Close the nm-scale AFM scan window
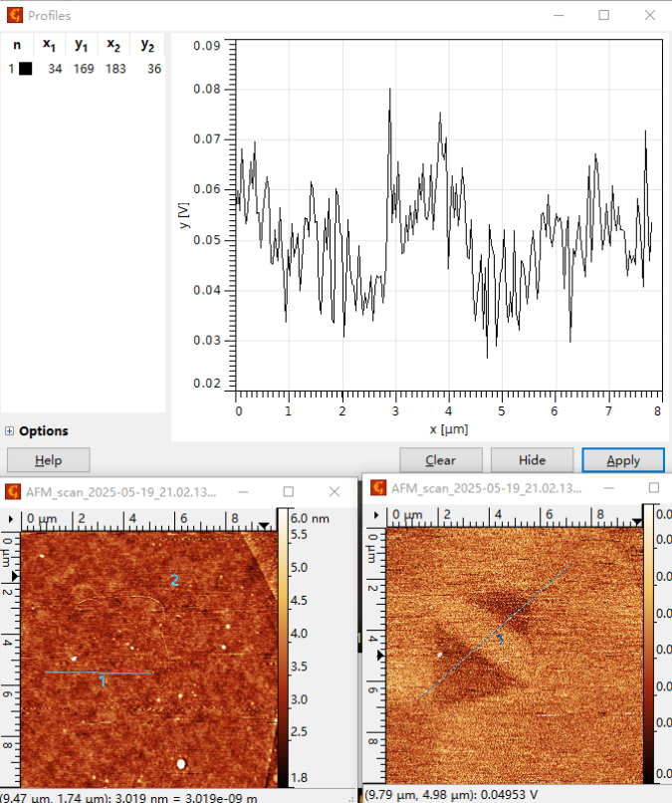672x803 pixels. tap(335, 491)
